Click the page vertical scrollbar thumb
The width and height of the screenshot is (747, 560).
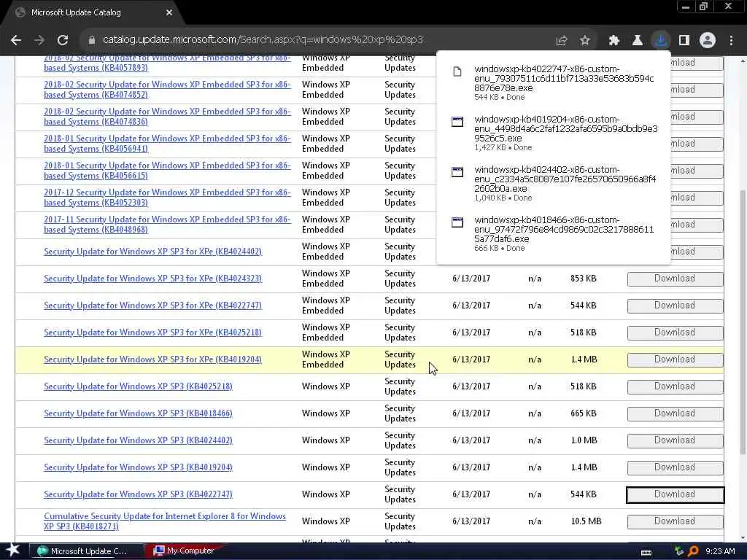743,322
